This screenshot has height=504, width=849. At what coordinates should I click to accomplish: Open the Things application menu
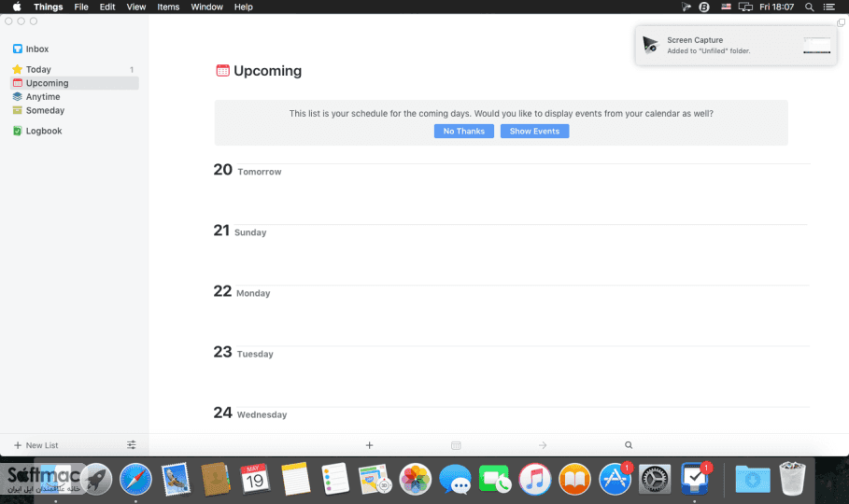pos(49,7)
